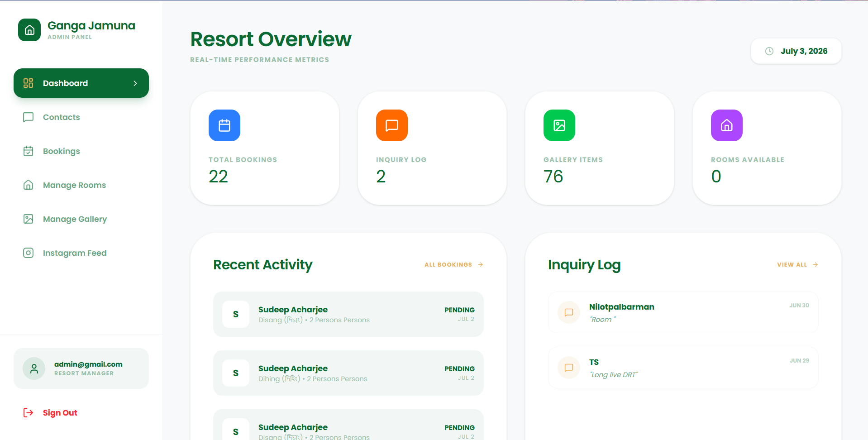Viewport: 868px width, 440px height.
Task: Click the Manage Rooms house icon
Action: click(x=28, y=185)
